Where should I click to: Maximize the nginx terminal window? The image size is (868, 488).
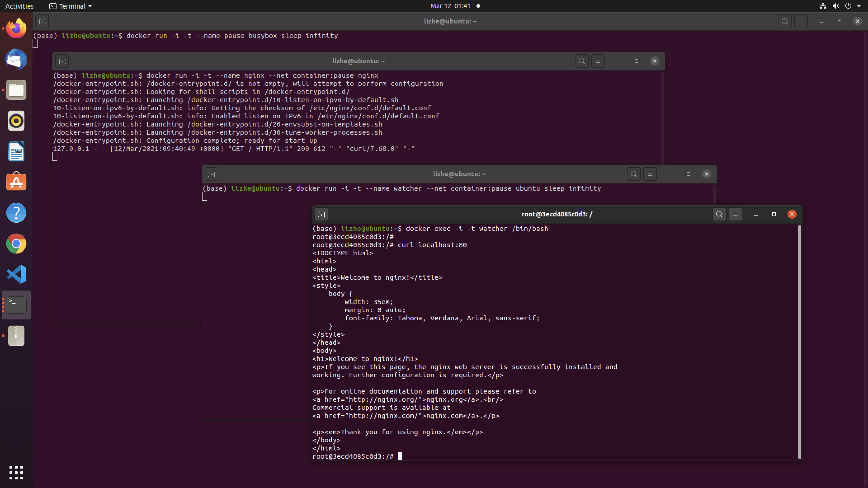pos(637,61)
